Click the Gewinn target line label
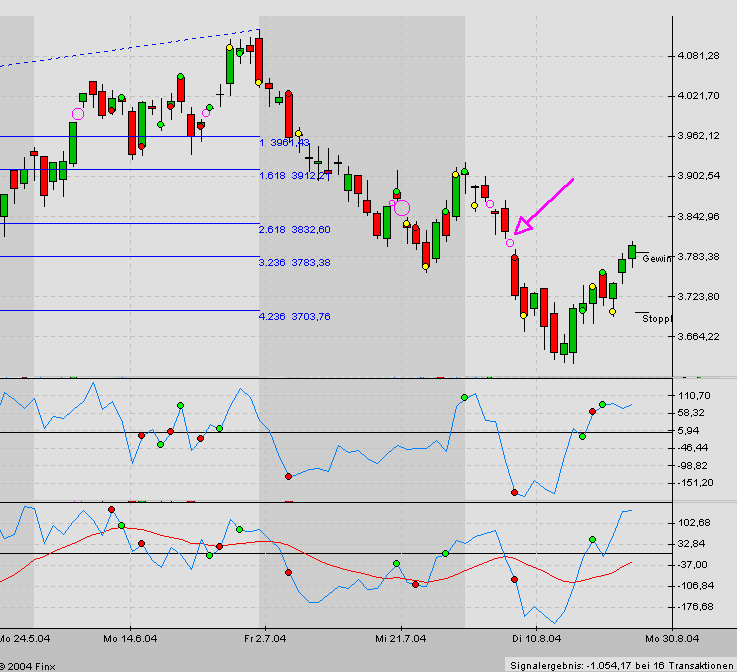The image size is (737, 672). click(657, 258)
